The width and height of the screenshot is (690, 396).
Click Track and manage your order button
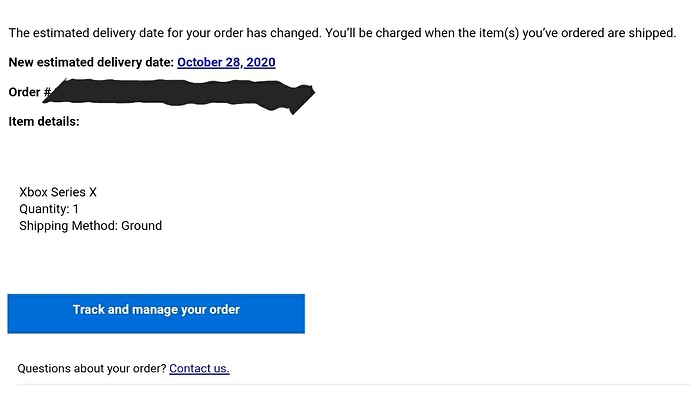[x=156, y=313]
